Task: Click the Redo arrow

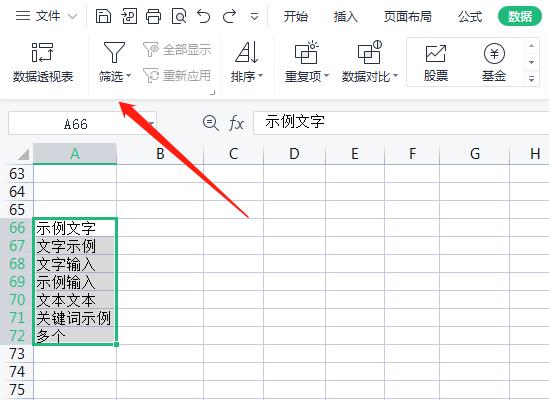Action: click(229, 16)
